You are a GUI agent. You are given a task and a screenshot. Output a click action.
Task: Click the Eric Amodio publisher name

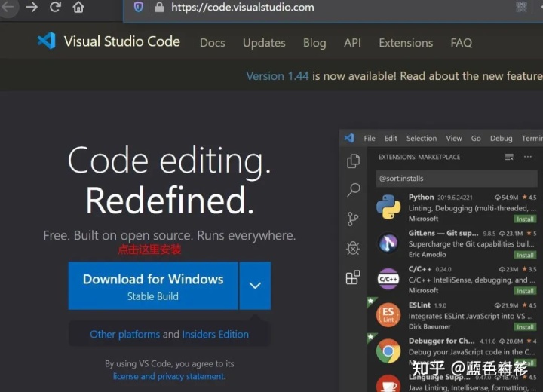pos(427,255)
